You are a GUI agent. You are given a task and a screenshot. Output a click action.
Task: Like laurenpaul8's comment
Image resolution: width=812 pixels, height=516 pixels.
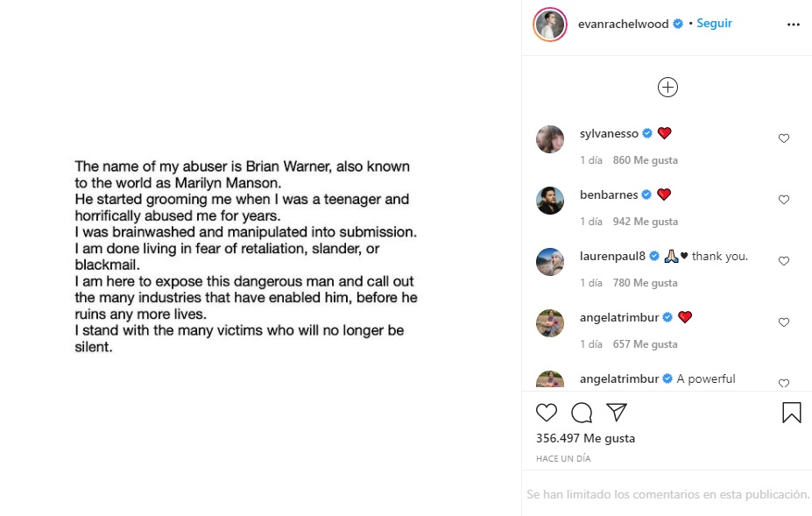tap(784, 261)
